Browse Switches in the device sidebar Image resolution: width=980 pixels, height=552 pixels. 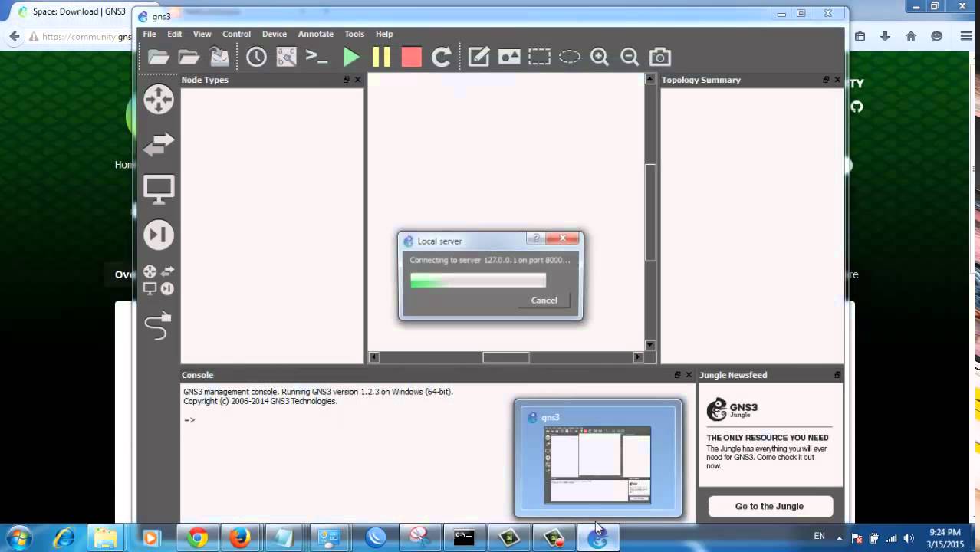(x=159, y=144)
